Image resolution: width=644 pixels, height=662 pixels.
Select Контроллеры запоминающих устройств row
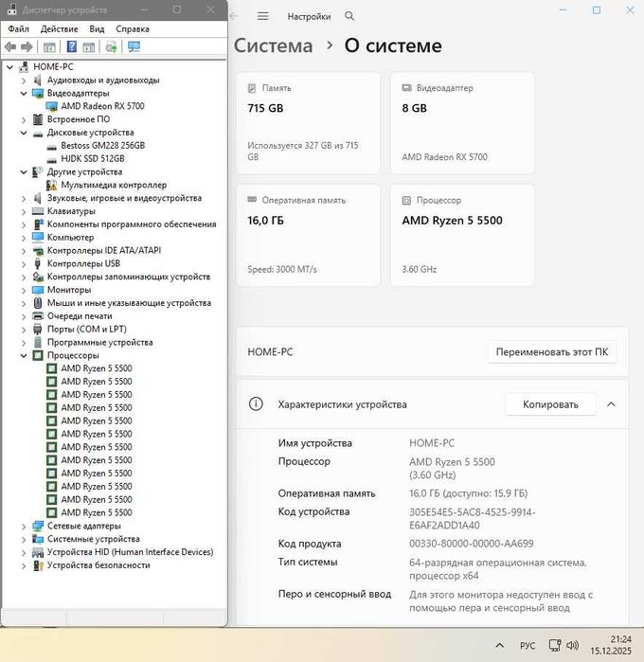pyautogui.click(x=129, y=277)
